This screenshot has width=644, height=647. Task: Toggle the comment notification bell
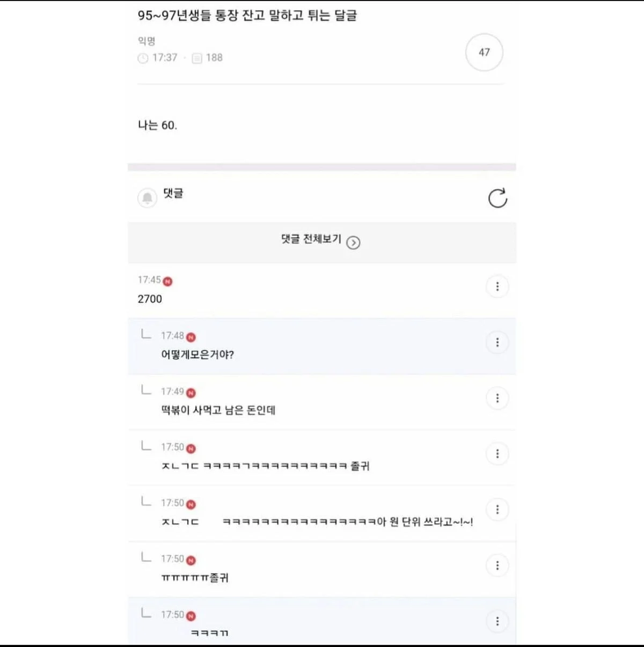click(147, 198)
